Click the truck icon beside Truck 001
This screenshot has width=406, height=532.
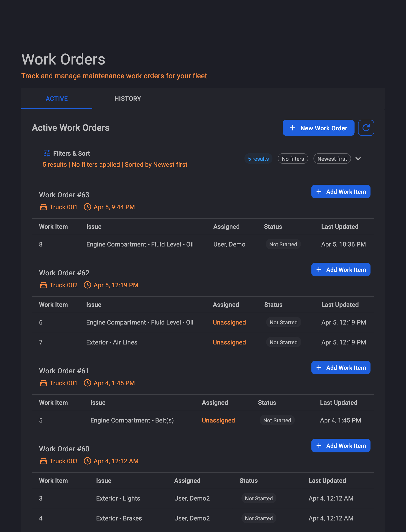43,207
